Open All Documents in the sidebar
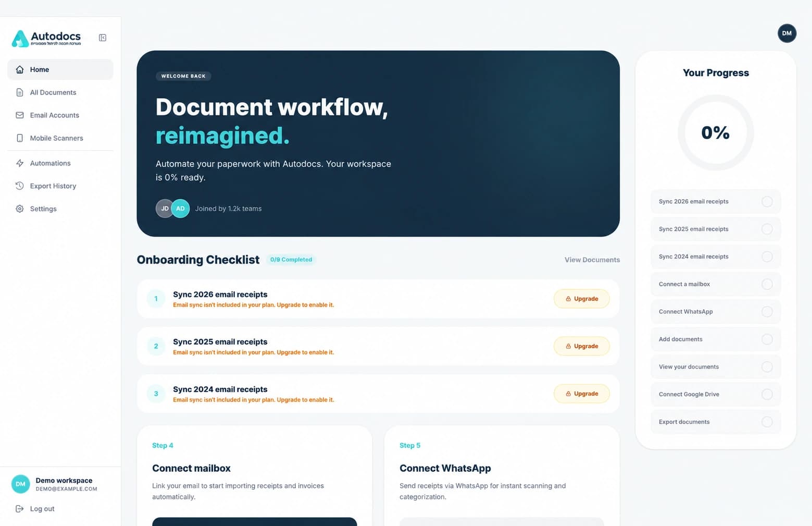The width and height of the screenshot is (812, 526). 60,92
